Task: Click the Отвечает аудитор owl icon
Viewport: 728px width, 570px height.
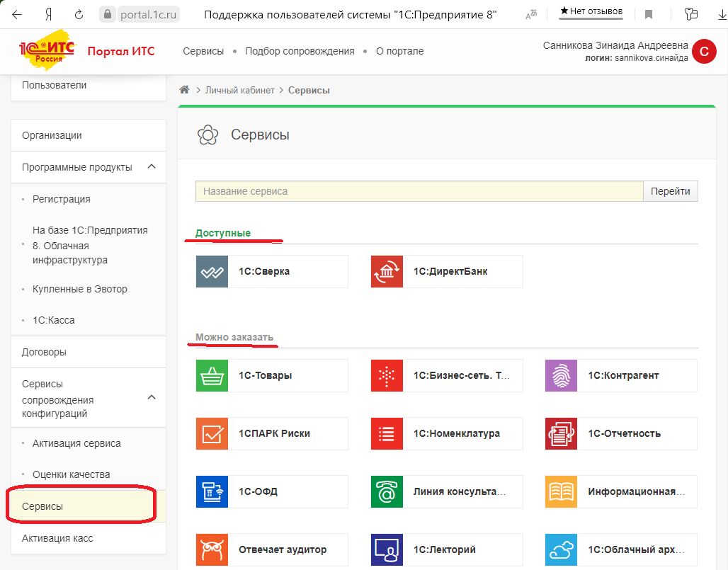Action: 212,549
